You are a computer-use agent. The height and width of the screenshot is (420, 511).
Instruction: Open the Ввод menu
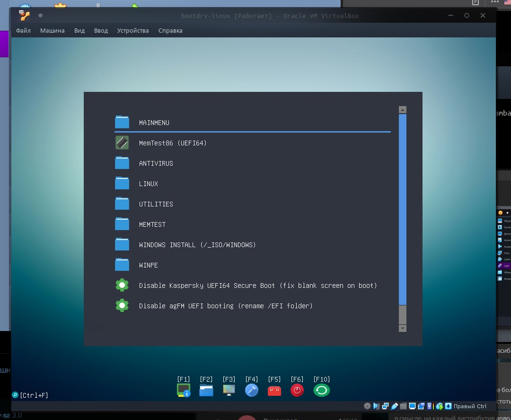(x=101, y=30)
